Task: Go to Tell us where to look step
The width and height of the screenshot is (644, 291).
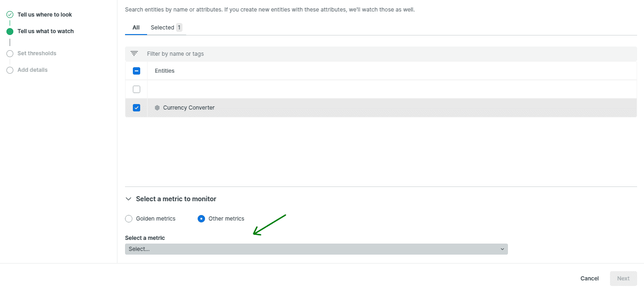Action: pyautogui.click(x=45, y=15)
